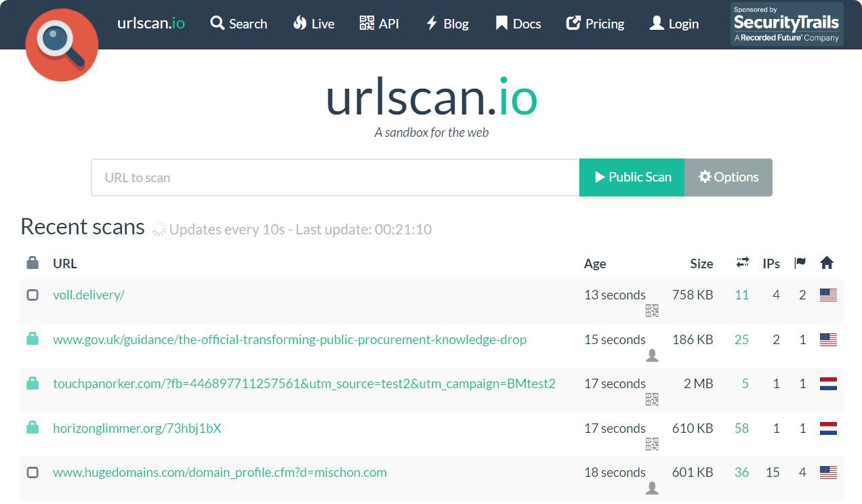Open the Live menu item

pos(314,24)
